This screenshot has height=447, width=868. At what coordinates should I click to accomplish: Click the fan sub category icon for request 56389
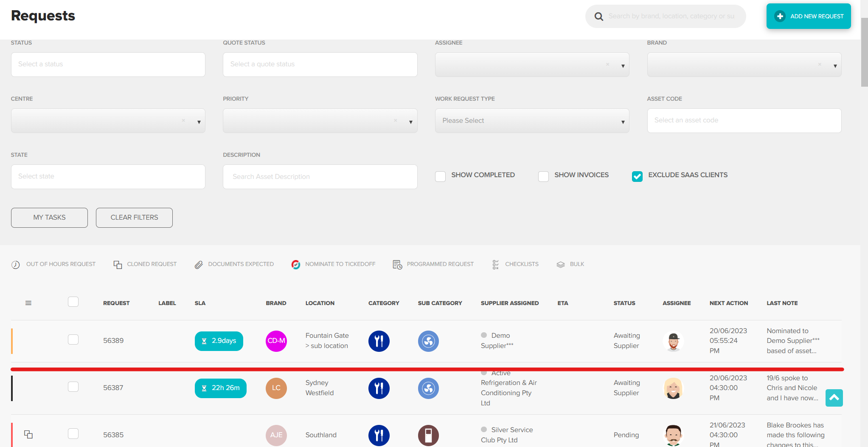pos(429,341)
